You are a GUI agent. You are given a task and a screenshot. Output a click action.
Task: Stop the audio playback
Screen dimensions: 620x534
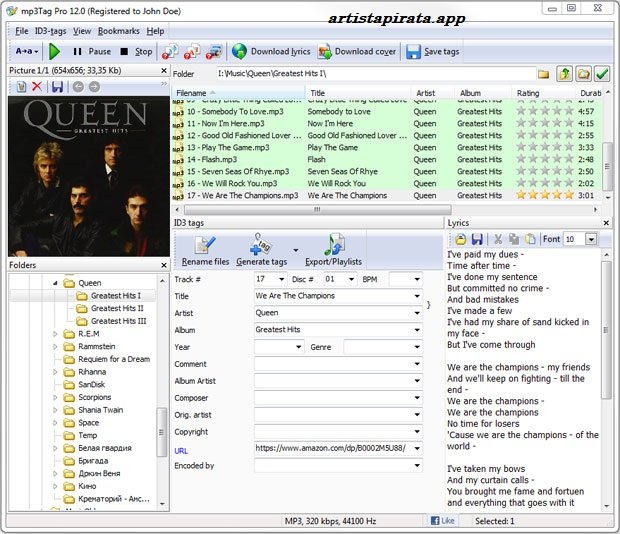136,51
